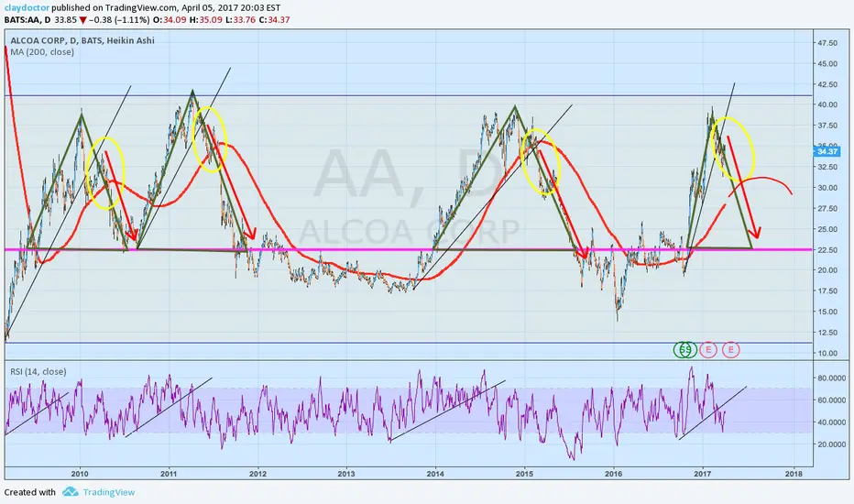Click the 40.0000 RSI axis label
Screen dimensions: 854x504
[x=831, y=422]
